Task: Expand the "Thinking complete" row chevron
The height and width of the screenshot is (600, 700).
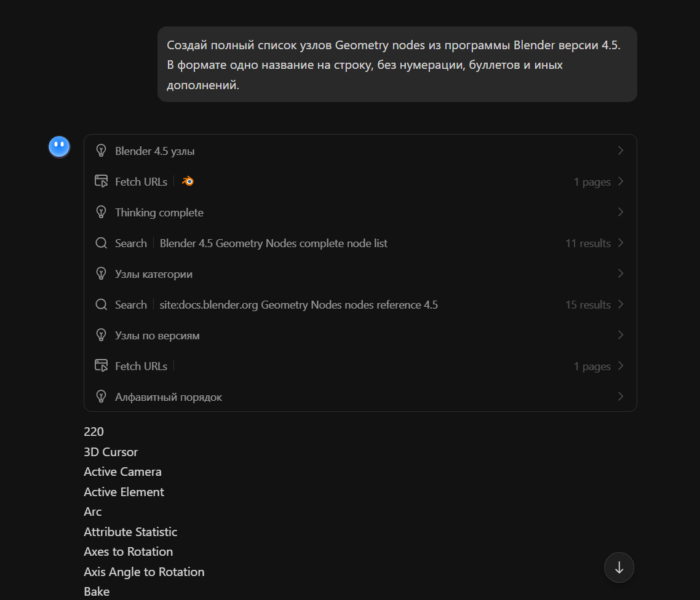Action: 620,212
